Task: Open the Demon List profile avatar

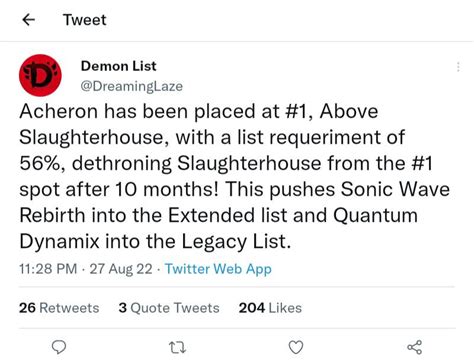Action: click(x=40, y=75)
